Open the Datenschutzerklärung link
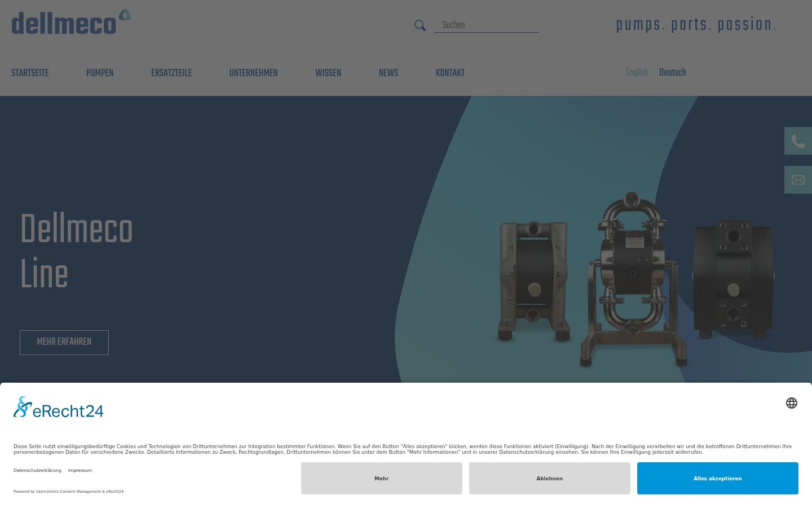The image size is (812, 508). (37, 470)
